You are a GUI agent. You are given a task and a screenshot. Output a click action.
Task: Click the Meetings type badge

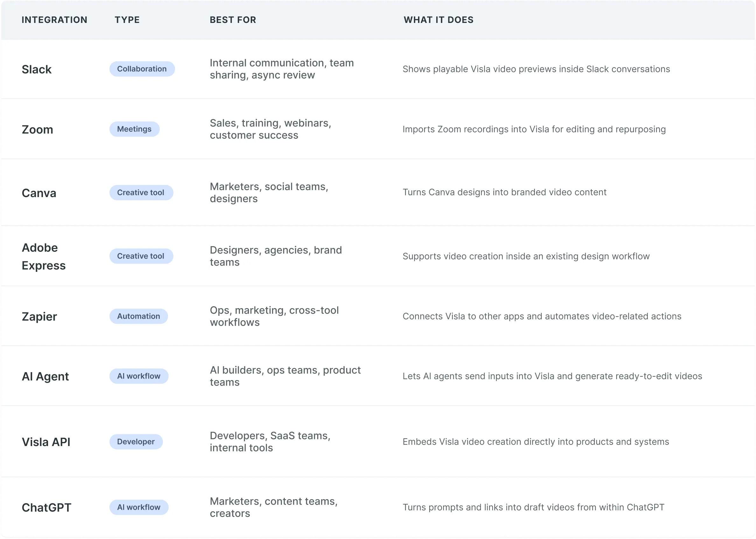[x=134, y=129]
